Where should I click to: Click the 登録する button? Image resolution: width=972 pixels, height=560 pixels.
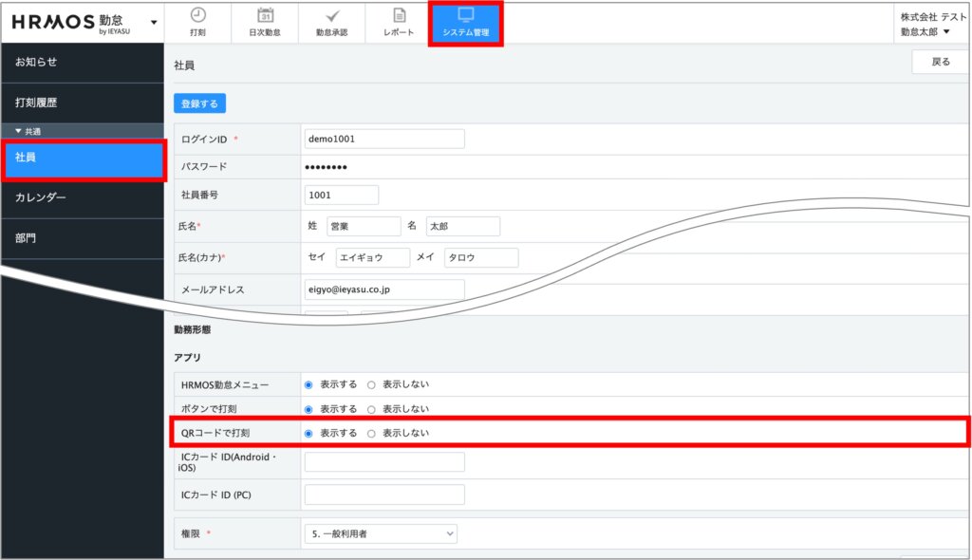[199, 103]
